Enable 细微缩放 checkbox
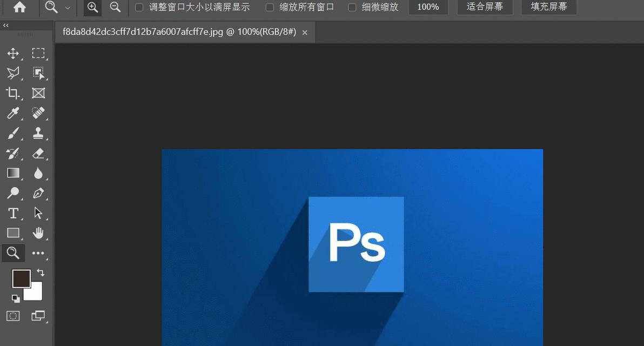 [352, 8]
